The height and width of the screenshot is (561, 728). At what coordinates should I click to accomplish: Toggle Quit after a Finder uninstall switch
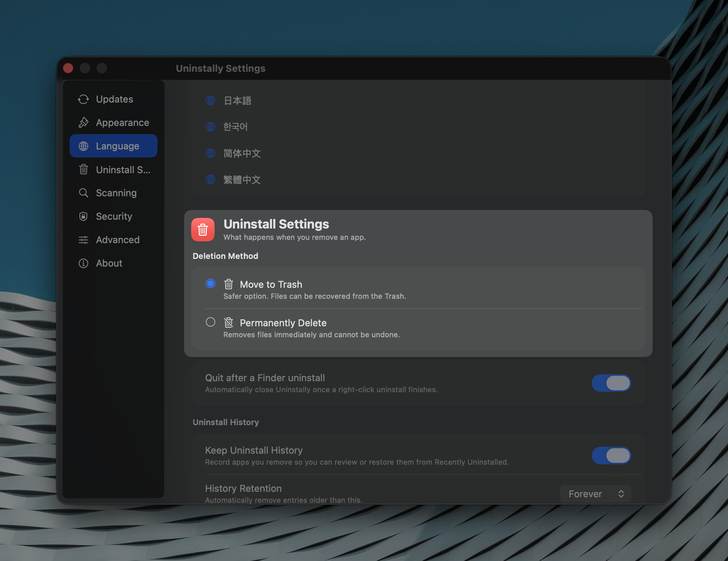tap(612, 383)
